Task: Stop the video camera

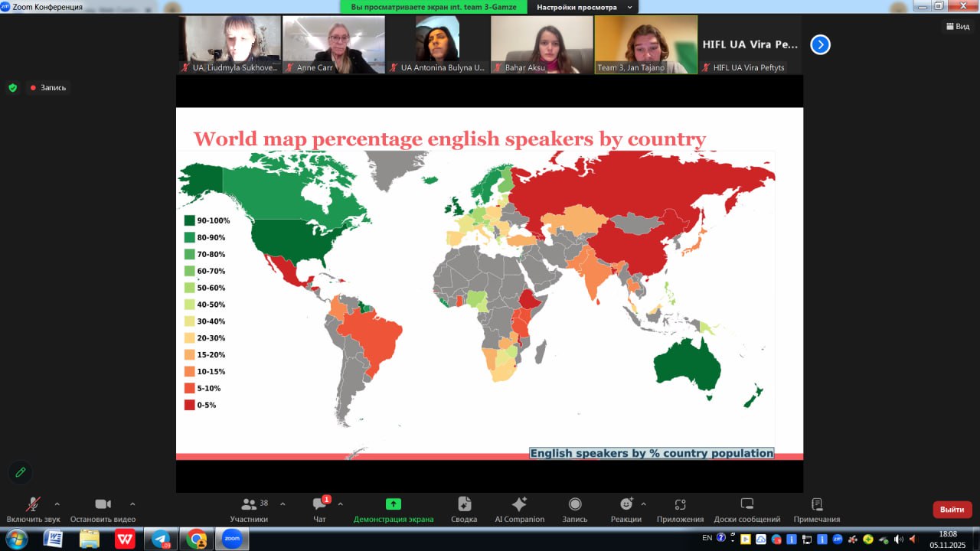Action: tap(103, 509)
